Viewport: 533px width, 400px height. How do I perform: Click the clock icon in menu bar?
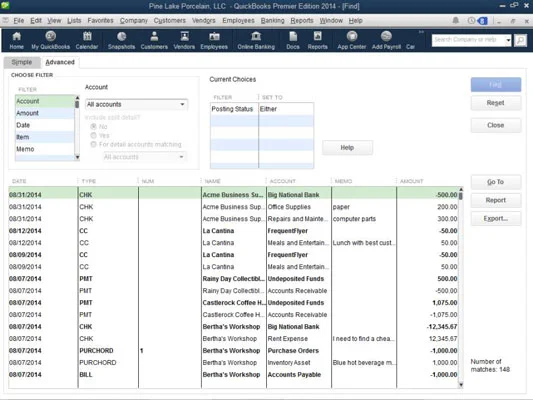[x=471, y=21]
